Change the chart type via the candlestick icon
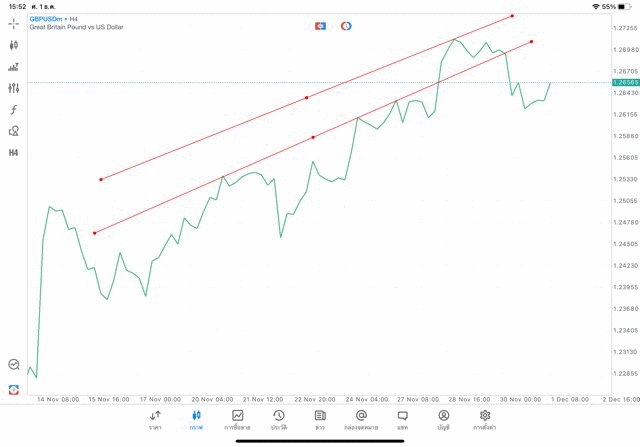The width and height of the screenshot is (640, 447). (x=13, y=45)
